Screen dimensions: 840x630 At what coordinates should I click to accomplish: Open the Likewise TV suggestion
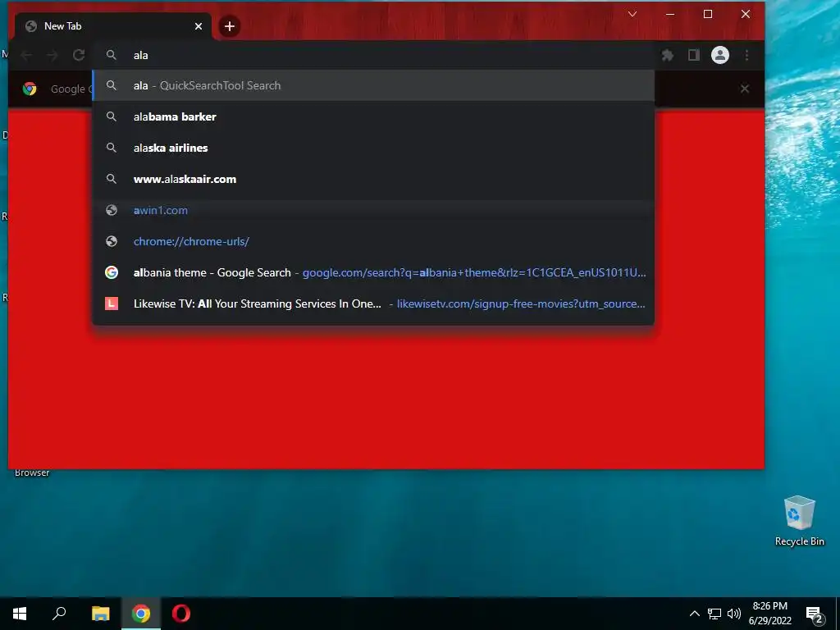373,304
